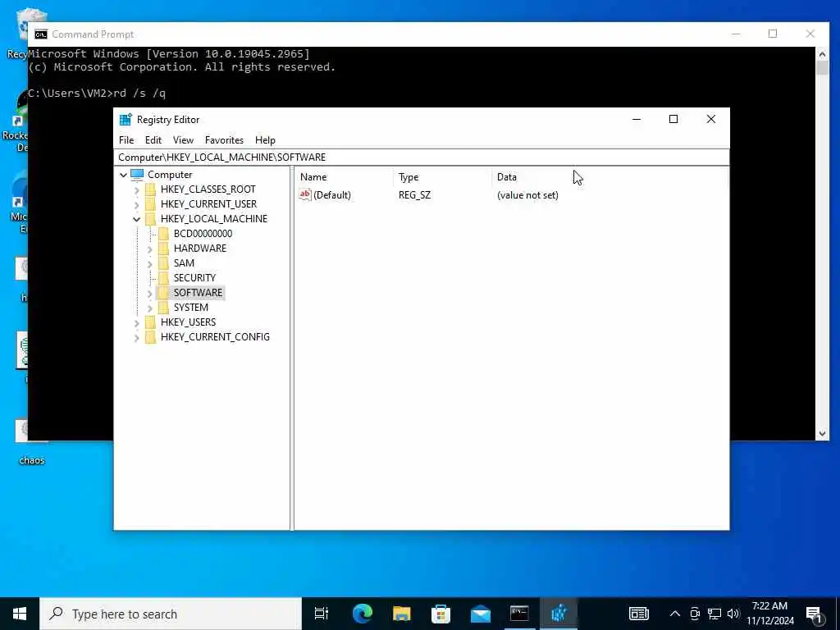Expand HKEY_USERS node chevron
The height and width of the screenshot is (630, 840).
(137, 322)
